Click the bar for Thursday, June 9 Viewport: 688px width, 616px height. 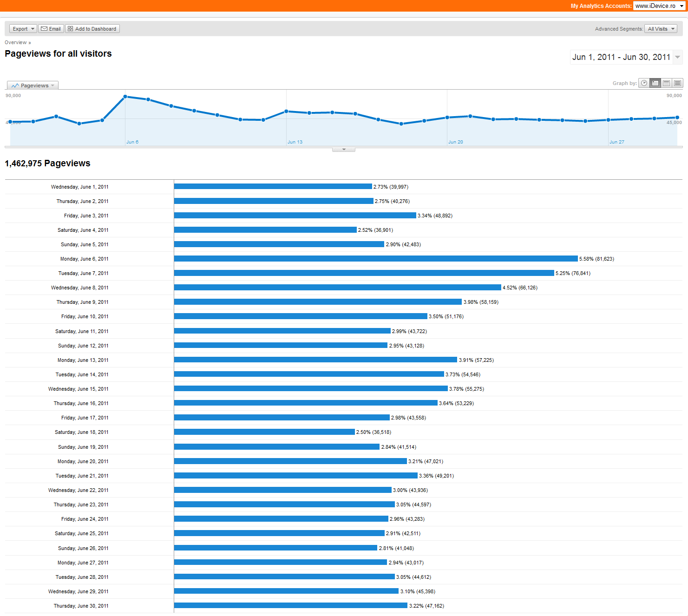pos(318,302)
